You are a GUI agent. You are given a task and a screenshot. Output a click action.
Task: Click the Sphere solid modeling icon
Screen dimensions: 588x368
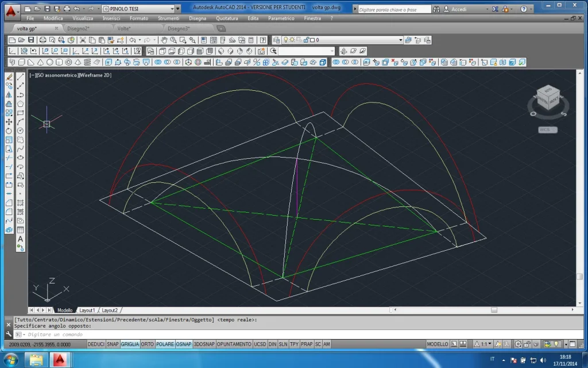[x=49, y=62]
